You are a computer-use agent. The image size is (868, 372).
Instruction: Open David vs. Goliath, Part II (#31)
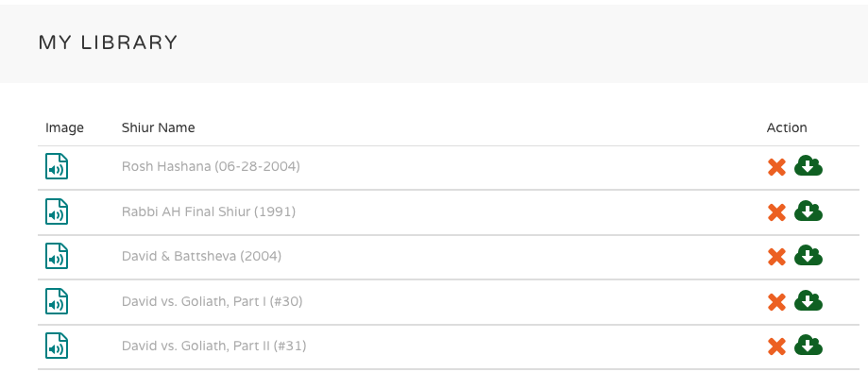(214, 347)
